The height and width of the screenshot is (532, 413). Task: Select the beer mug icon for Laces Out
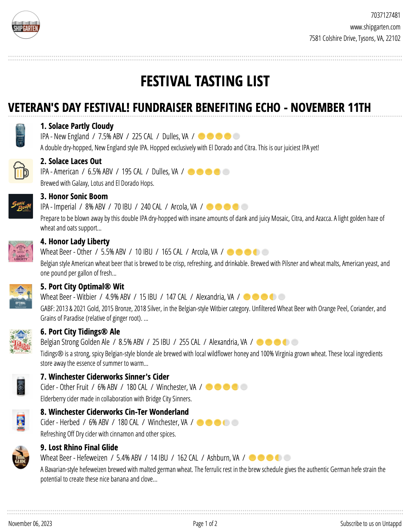click(x=21, y=171)
